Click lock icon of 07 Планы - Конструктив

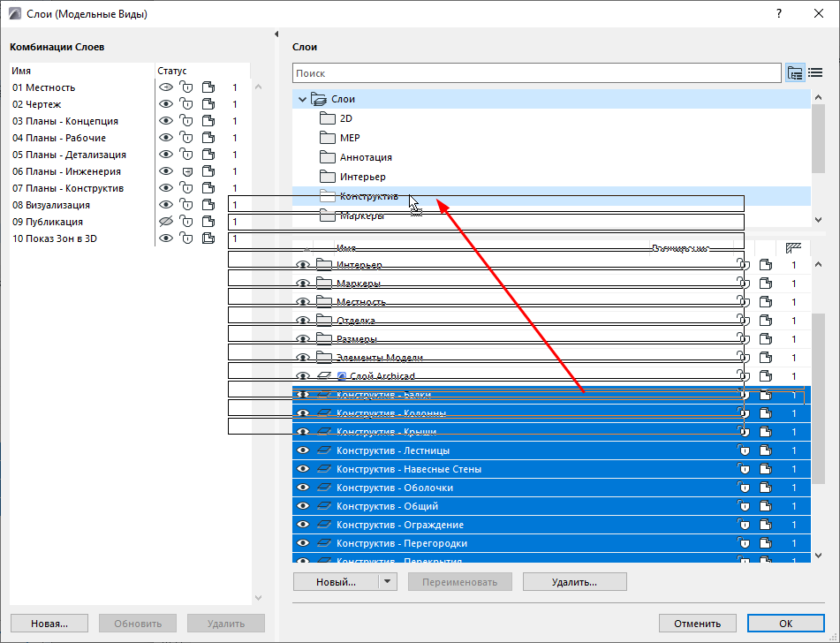[x=186, y=188]
